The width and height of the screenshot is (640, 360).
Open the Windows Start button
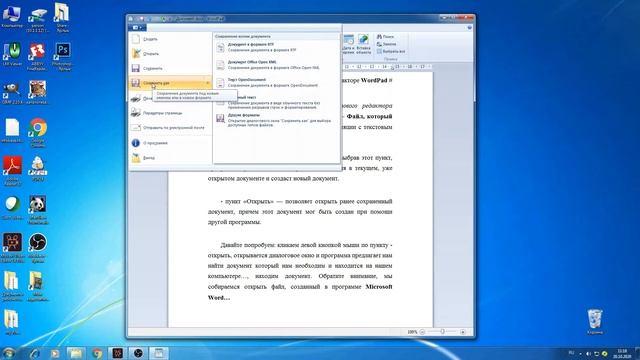click(9, 353)
